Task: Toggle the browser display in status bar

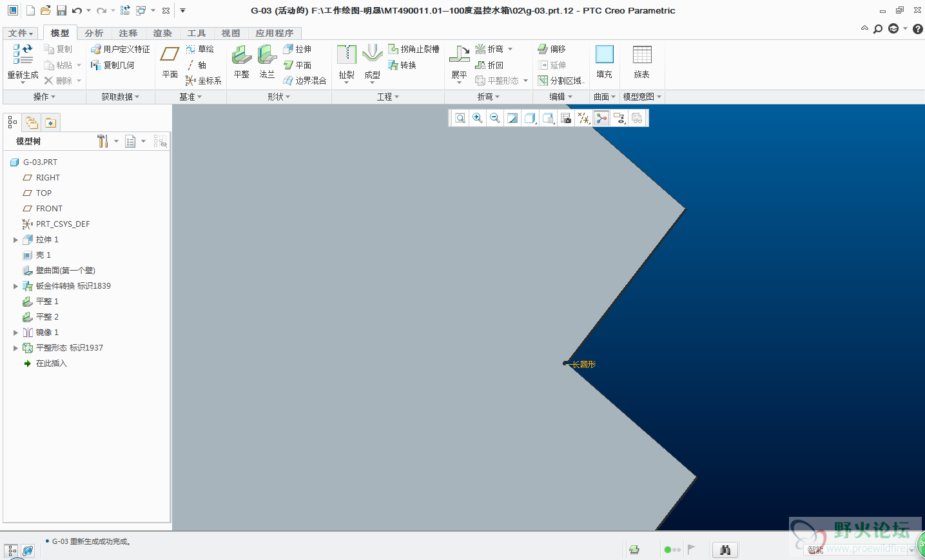Action: point(28,551)
